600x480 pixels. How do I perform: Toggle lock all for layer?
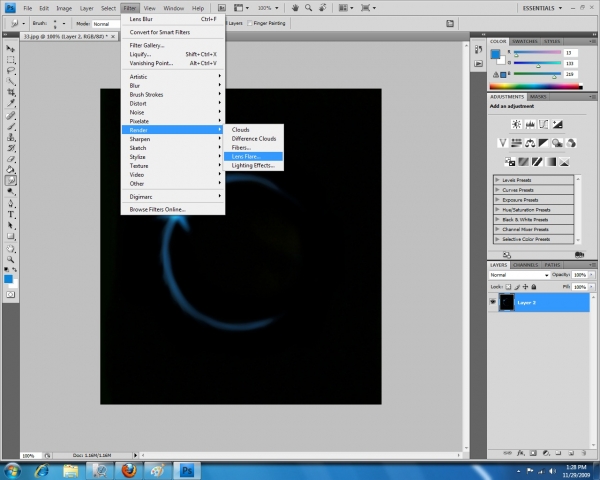pyautogui.click(x=534, y=287)
